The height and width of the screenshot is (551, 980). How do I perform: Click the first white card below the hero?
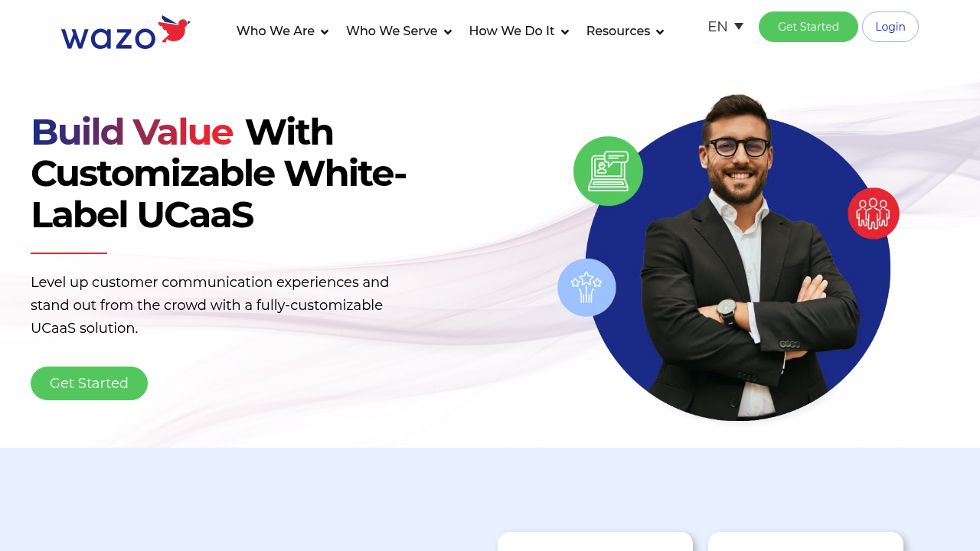[x=595, y=542]
